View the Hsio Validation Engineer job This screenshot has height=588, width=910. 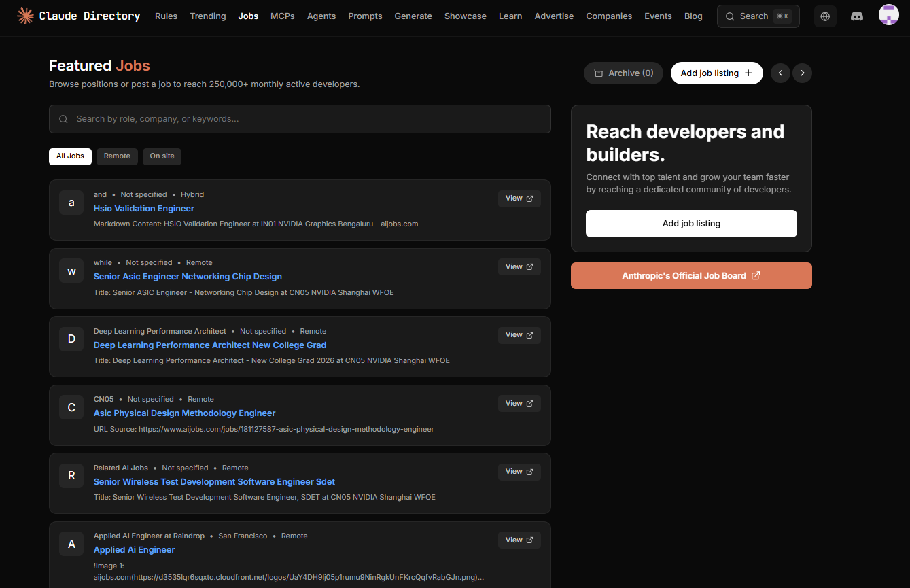[519, 198]
